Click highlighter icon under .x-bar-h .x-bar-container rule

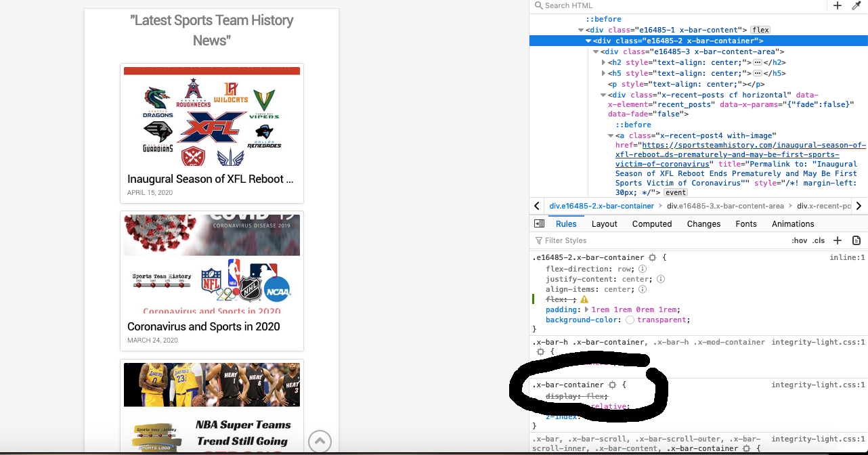tap(540, 352)
